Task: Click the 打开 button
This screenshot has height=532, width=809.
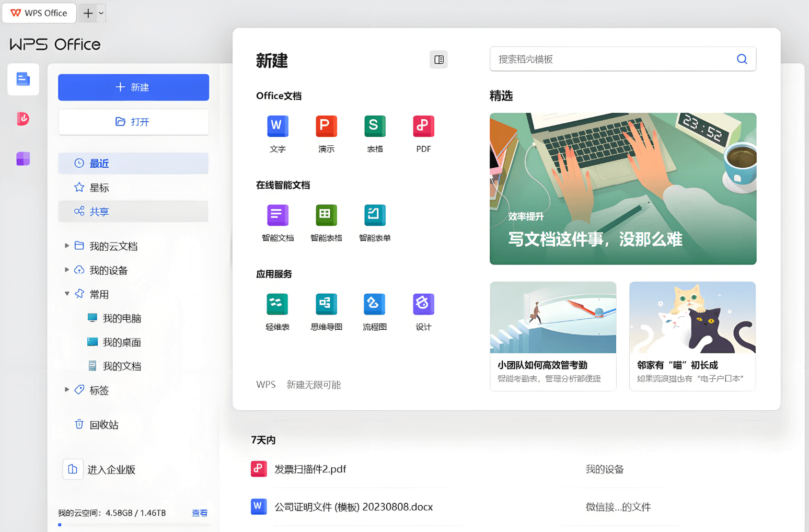Action: (x=133, y=122)
